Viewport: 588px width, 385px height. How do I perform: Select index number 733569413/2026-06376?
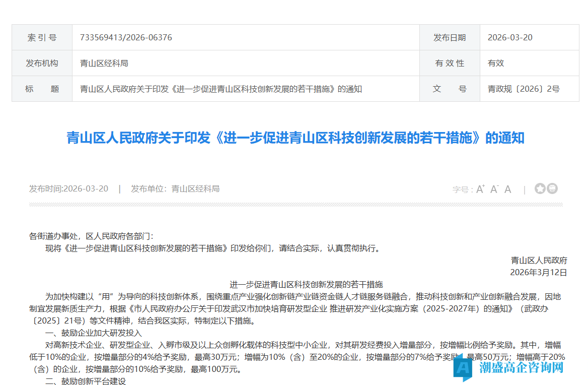pyautogui.click(x=126, y=37)
